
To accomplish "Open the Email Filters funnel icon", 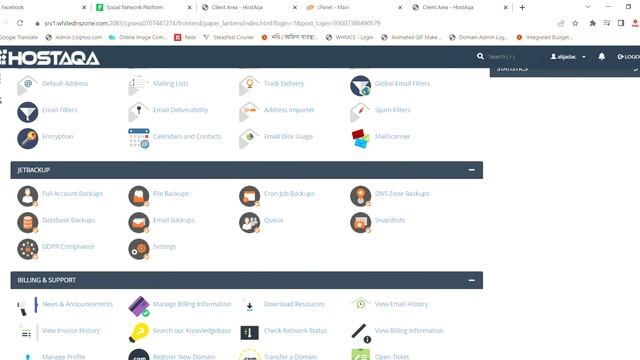I will tap(27, 112).
